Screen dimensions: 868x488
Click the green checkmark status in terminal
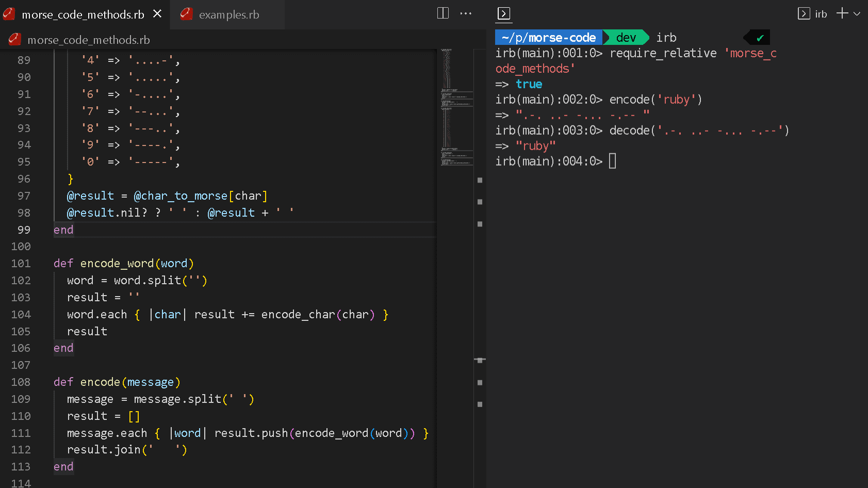pos(760,38)
